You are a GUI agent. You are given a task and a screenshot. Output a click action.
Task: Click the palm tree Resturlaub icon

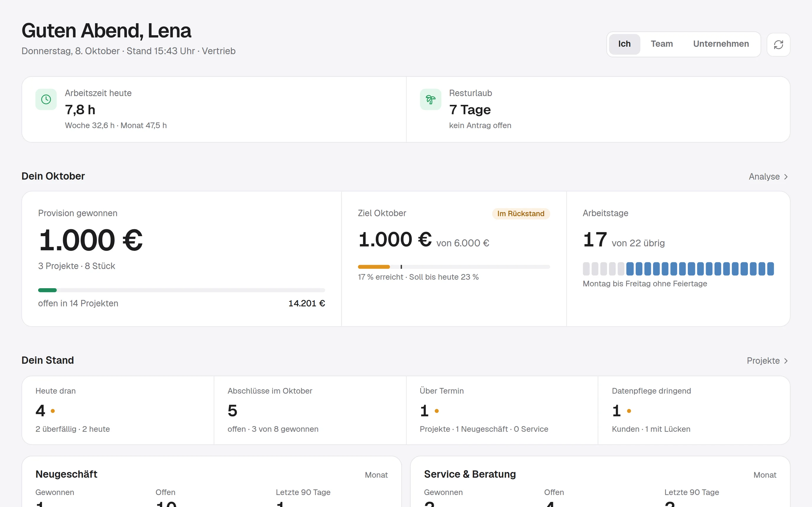tap(430, 99)
